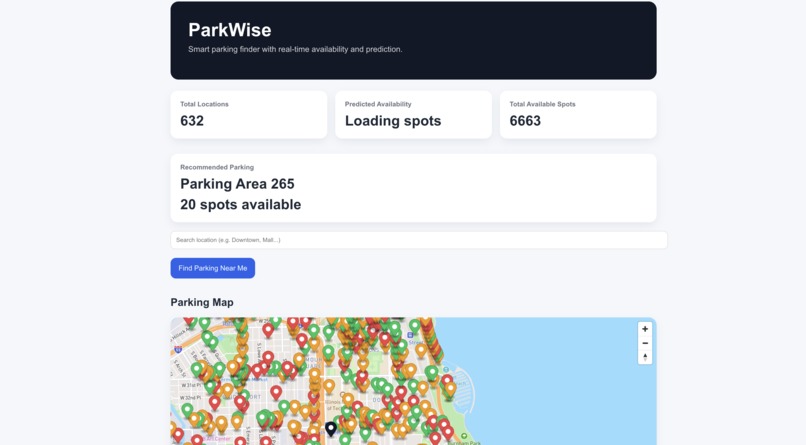Screen dimensions: 806x445
Task: Reset map bearing with compass button
Action: click(x=645, y=357)
